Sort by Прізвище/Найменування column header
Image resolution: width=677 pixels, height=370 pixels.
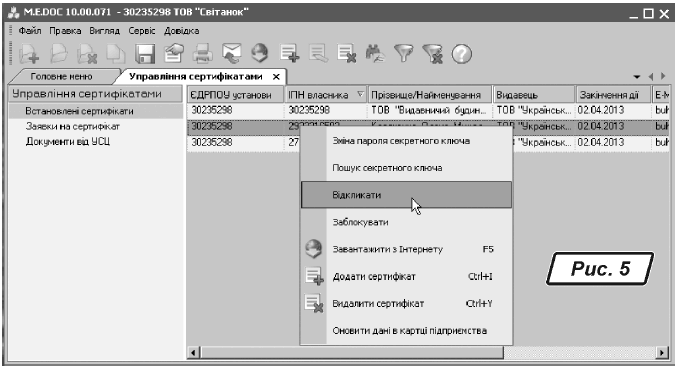pos(430,95)
